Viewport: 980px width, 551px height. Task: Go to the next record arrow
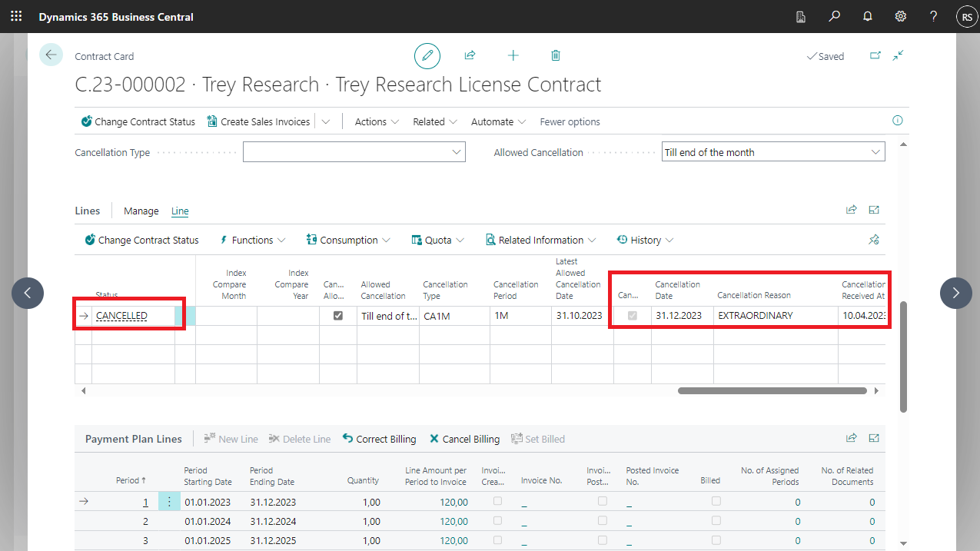[x=956, y=292]
